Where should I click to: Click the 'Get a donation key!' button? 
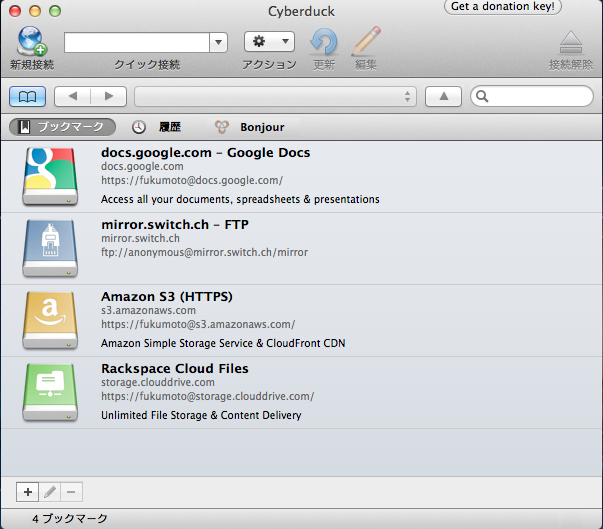[x=503, y=7]
